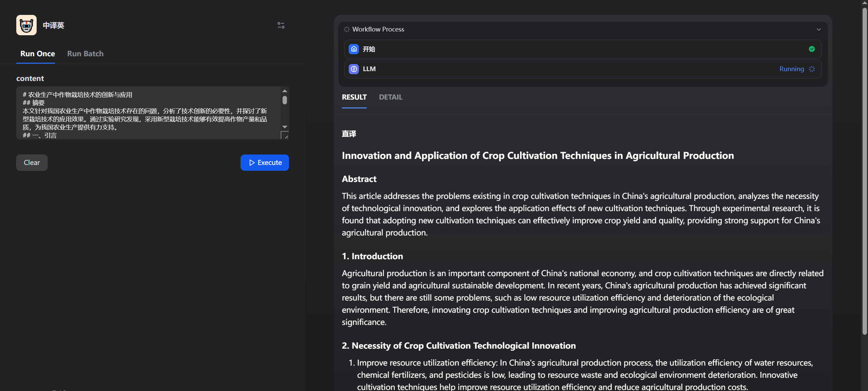Click the Running loading spinner icon
Viewport: 868px width, 391px height.
tap(812, 69)
